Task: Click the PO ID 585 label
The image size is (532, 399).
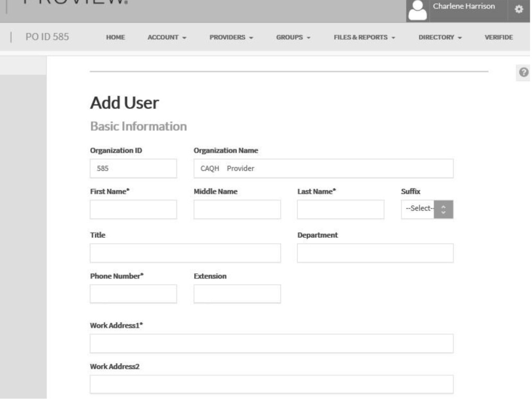Action: coord(47,37)
